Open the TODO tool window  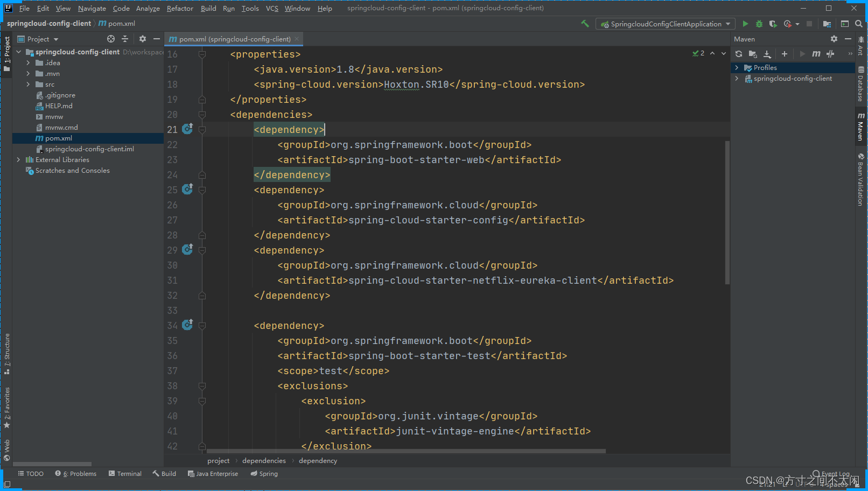[x=31, y=474]
